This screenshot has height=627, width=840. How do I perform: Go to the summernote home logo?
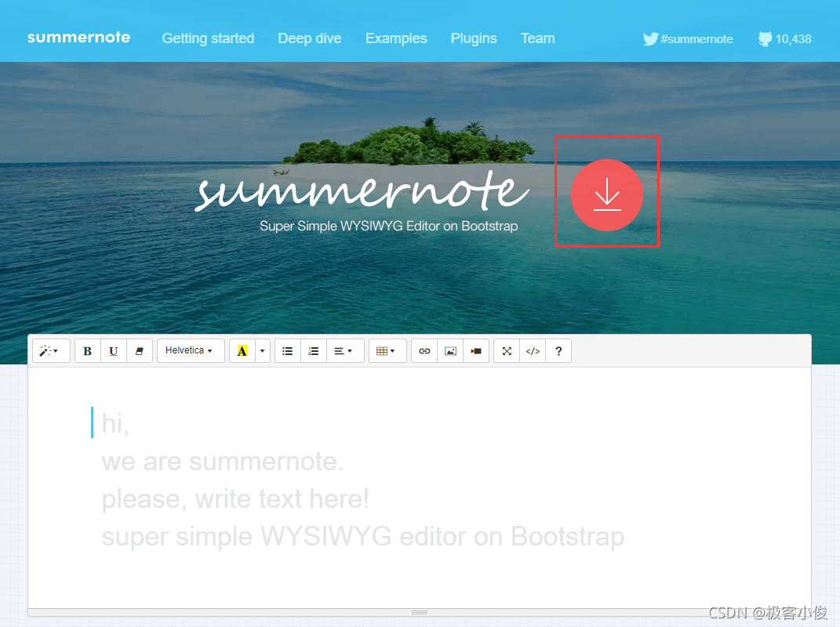[x=78, y=38]
